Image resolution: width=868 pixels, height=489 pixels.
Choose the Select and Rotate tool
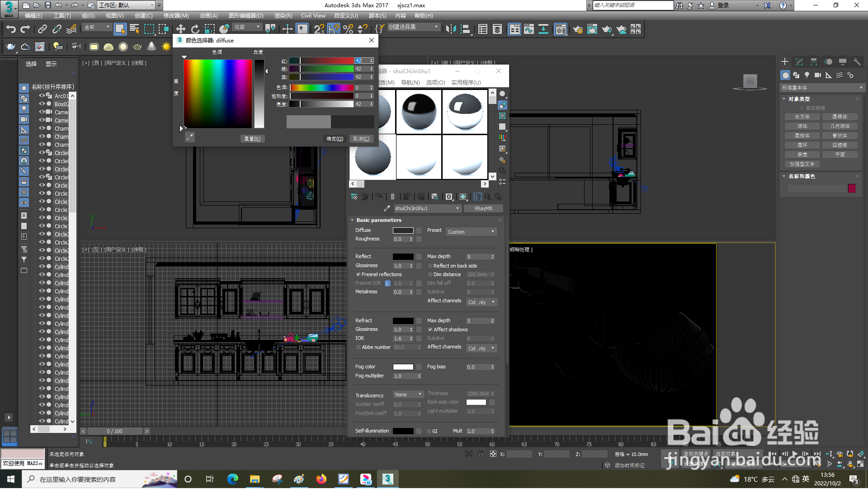[x=195, y=29]
